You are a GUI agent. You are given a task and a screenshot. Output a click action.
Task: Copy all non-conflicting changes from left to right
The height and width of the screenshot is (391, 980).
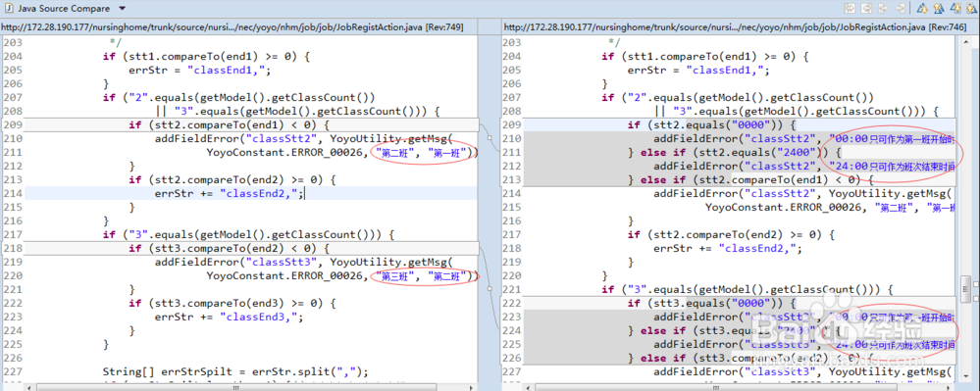pyautogui.click(x=850, y=8)
